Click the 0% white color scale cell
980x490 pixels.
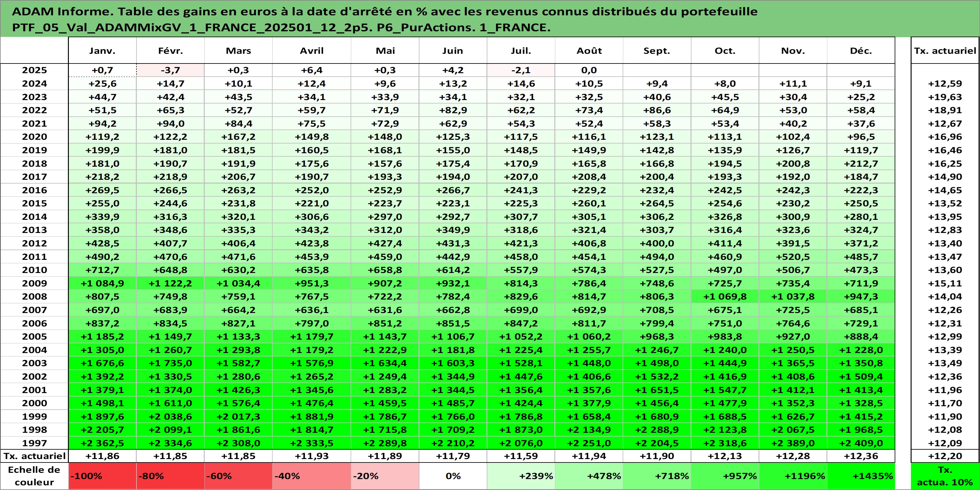[x=453, y=476]
